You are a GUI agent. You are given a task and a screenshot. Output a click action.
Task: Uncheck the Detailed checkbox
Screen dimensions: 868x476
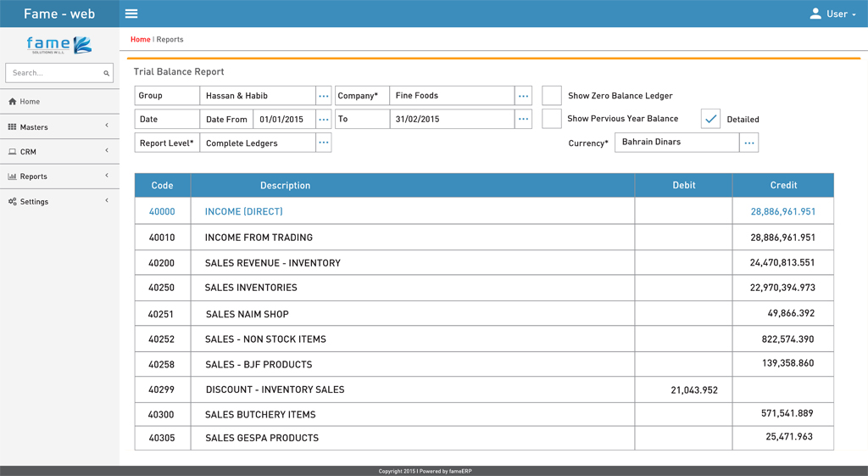click(x=711, y=119)
